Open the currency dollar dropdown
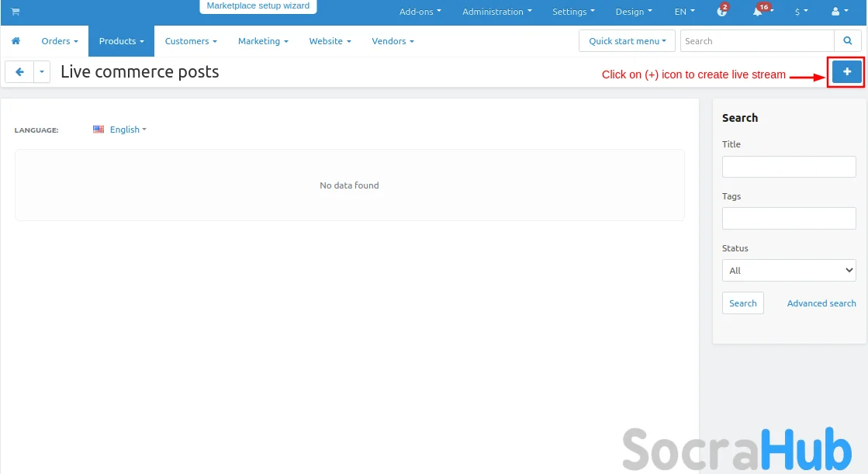Viewport: 868px width, 474px height. tap(801, 12)
